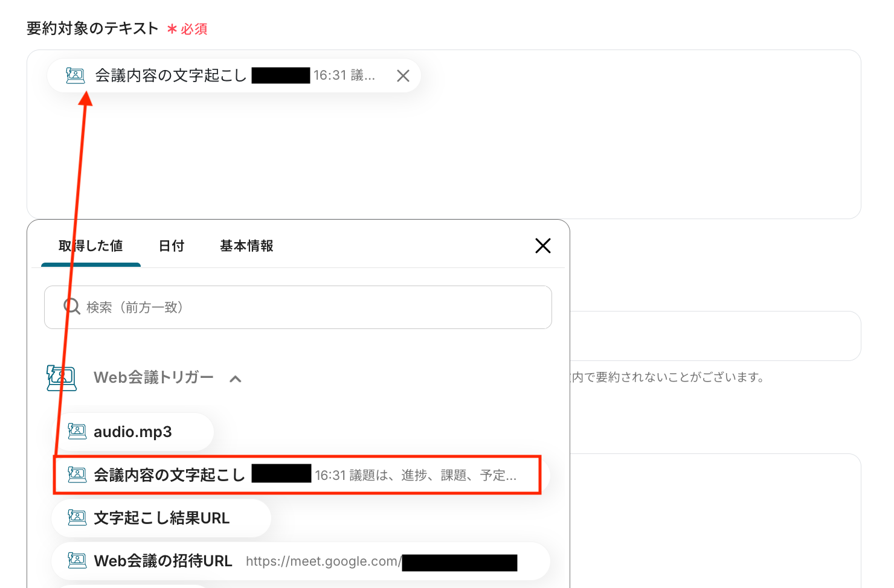Click the 要約対象のテキスト field label
Image resolution: width=894 pixels, height=588 pixels.
(92, 28)
